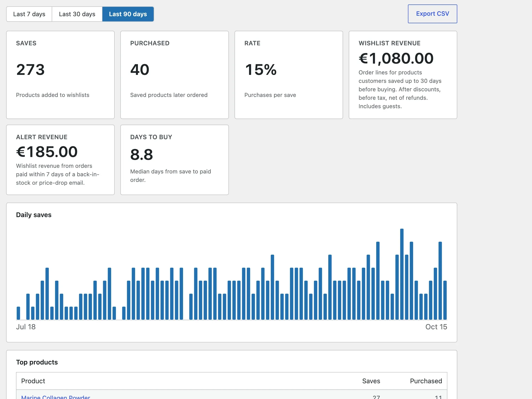Click the WISHLIST REVENUE card title

[x=389, y=43]
